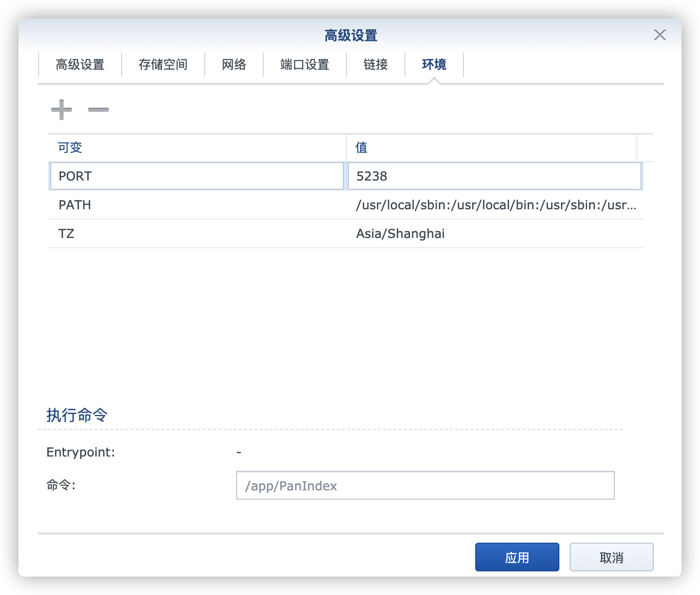Open the 存储空间 tab

[163, 65]
